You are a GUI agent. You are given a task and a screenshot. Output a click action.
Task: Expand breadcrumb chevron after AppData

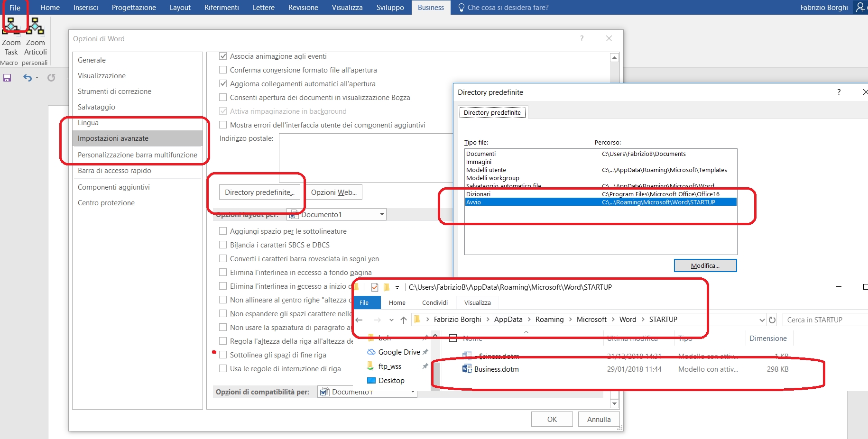(529, 320)
